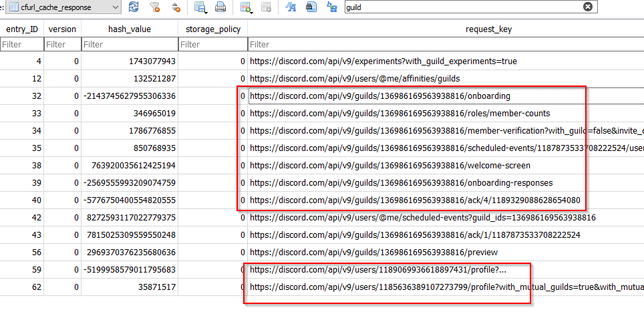Image resolution: width=644 pixels, height=318 pixels.
Task: Select hash value -2143745627955306336
Action: click(130, 96)
